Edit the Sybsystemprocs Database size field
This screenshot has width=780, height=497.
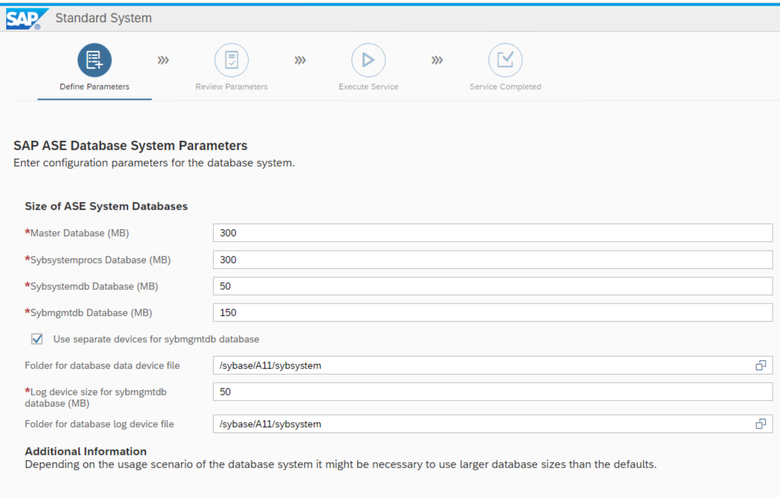(492, 260)
